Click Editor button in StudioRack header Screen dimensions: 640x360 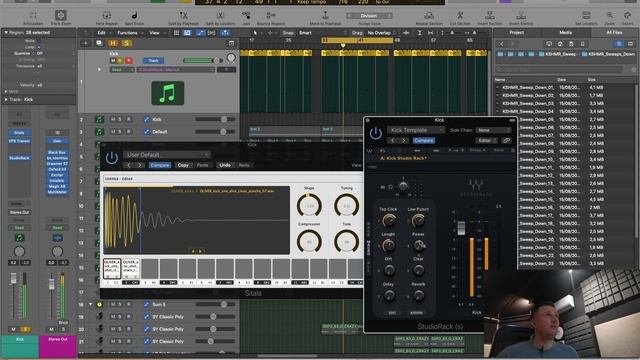coord(486,140)
